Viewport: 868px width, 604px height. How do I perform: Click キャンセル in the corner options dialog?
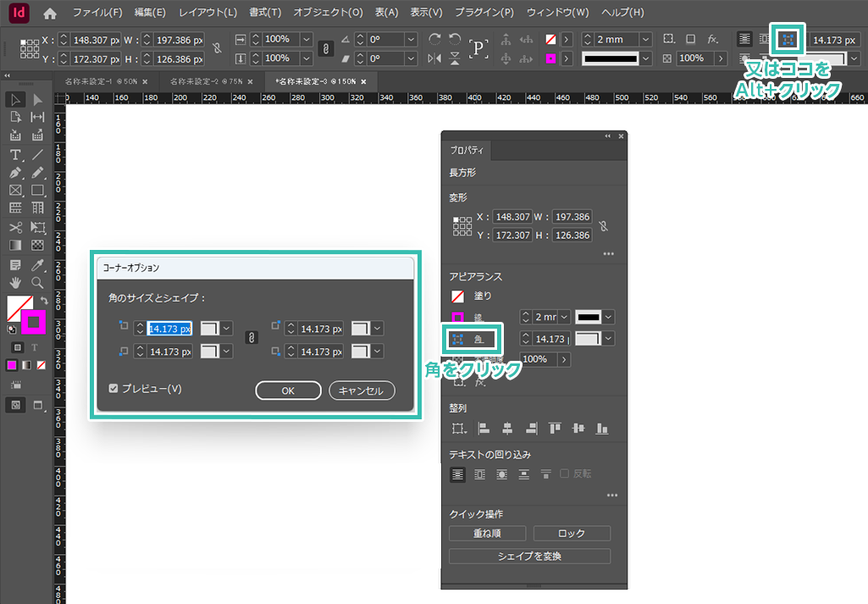362,391
